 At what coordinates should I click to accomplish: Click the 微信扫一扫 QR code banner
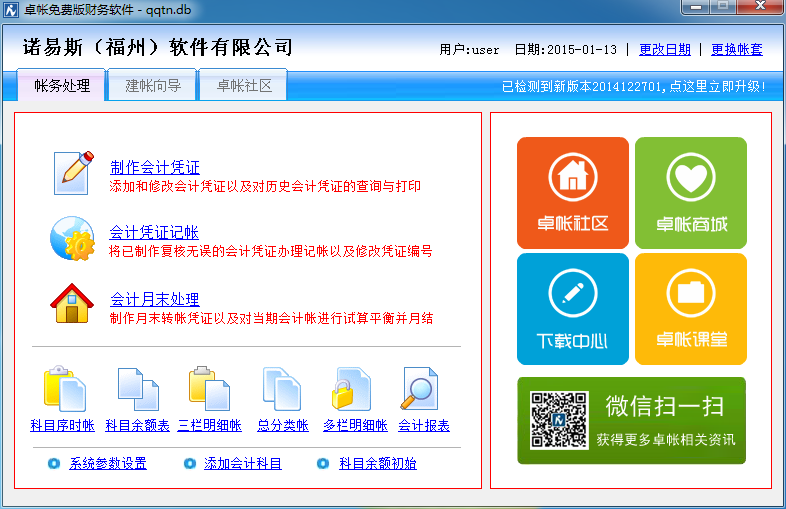pyautogui.click(x=631, y=421)
